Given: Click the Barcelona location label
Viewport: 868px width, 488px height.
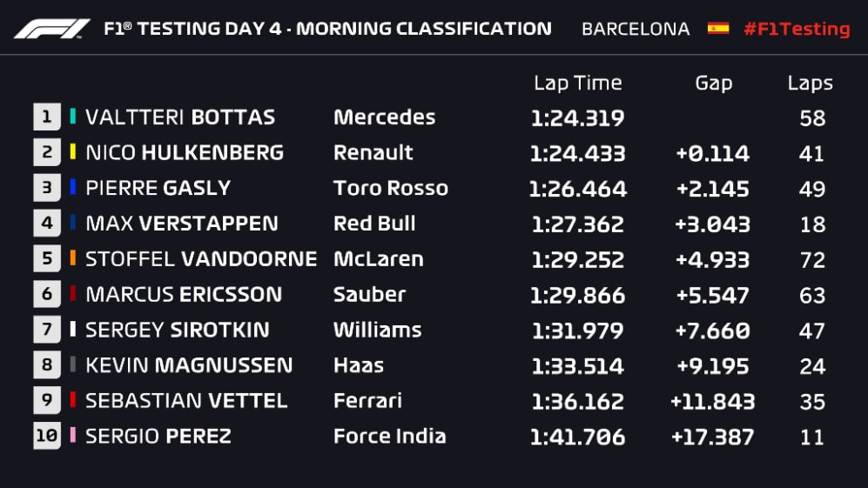Looking at the screenshot, I should pos(636,29).
